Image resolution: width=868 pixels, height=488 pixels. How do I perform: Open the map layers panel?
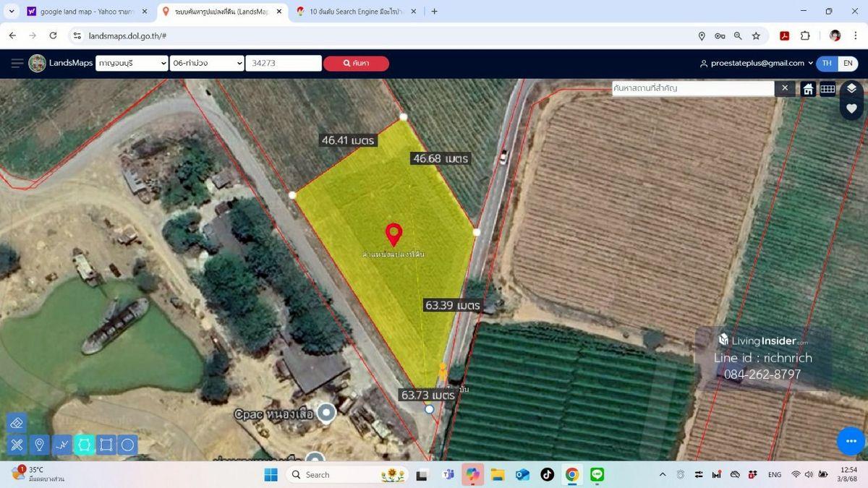click(851, 88)
